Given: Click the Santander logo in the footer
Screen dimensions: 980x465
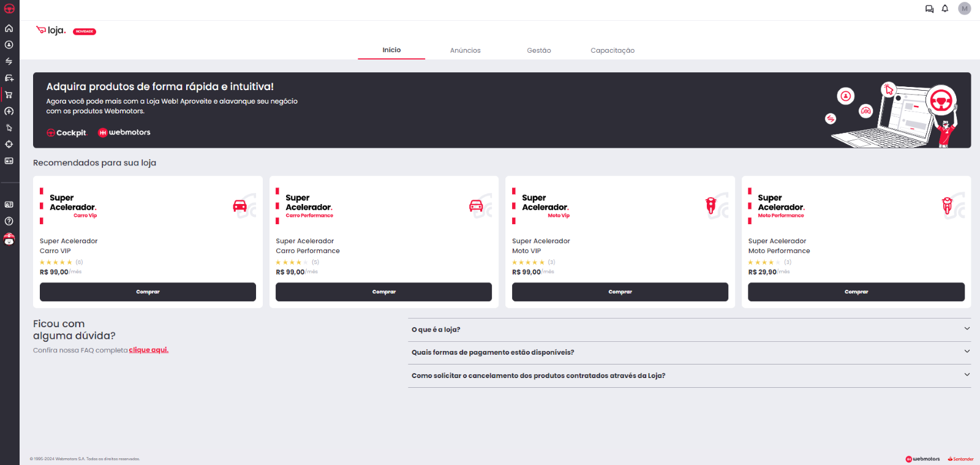Looking at the screenshot, I should 960,459.
